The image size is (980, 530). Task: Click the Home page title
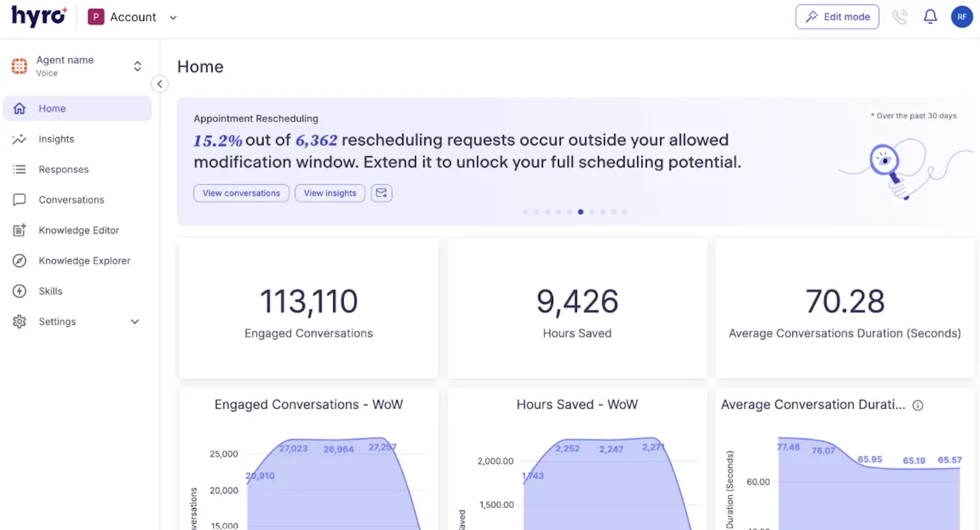[201, 67]
